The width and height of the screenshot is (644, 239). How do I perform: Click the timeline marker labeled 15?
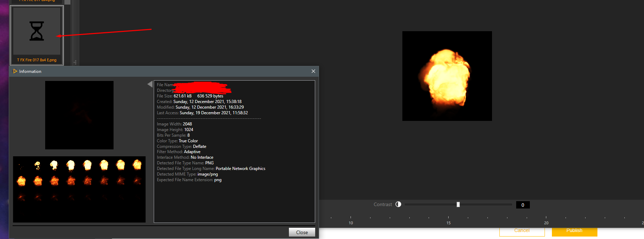pos(448,223)
